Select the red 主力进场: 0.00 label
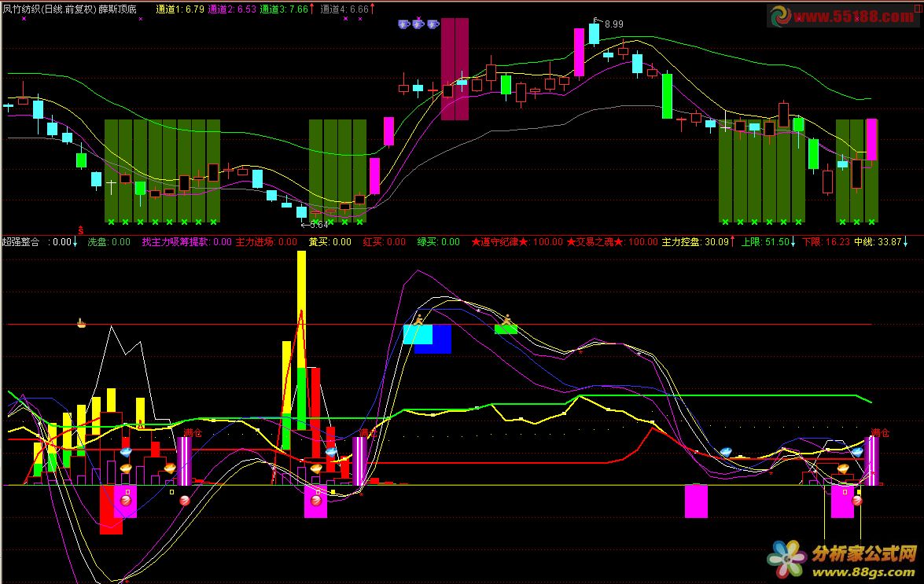The height and width of the screenshot is (584, 924). tap(267, 242)
